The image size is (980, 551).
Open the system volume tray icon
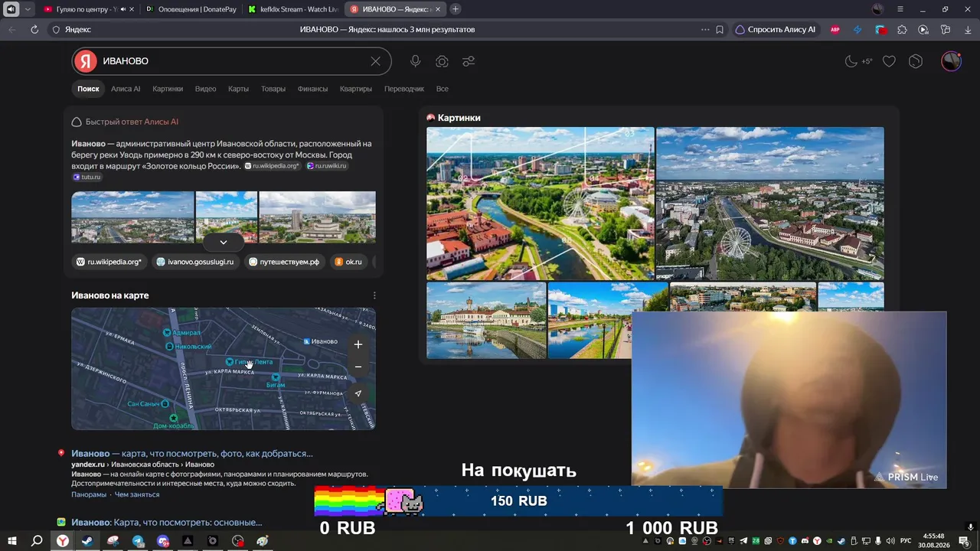(x=890, y=541)
